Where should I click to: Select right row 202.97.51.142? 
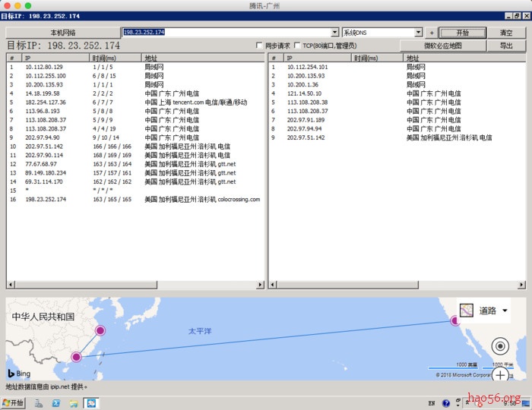tap(397, 137)
